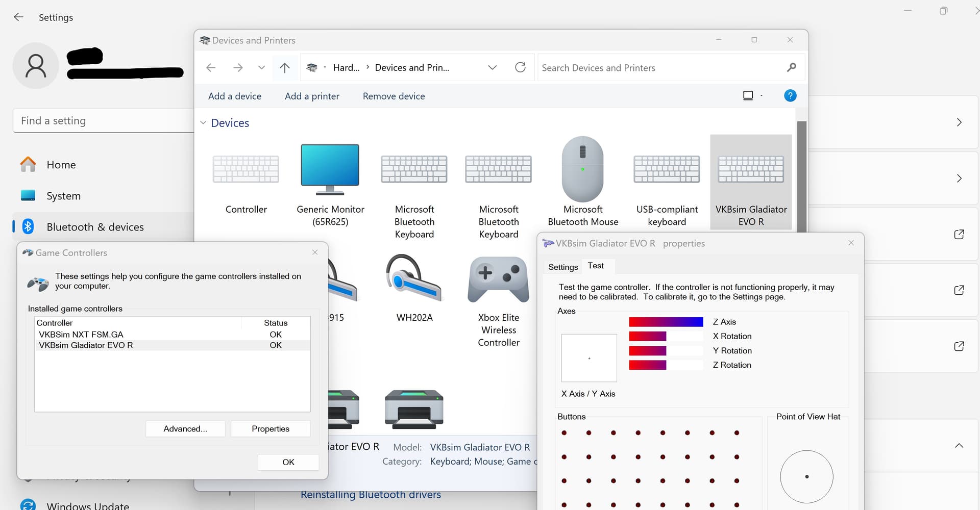Expand first Settings row chevron
The width and height of the screenshot is (980, 510).
pos(959,122)
